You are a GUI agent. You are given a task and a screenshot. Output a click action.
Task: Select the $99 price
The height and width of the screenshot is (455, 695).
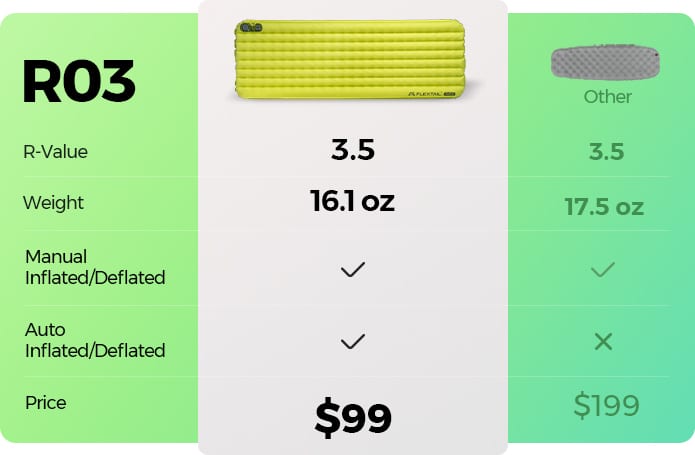352,418
